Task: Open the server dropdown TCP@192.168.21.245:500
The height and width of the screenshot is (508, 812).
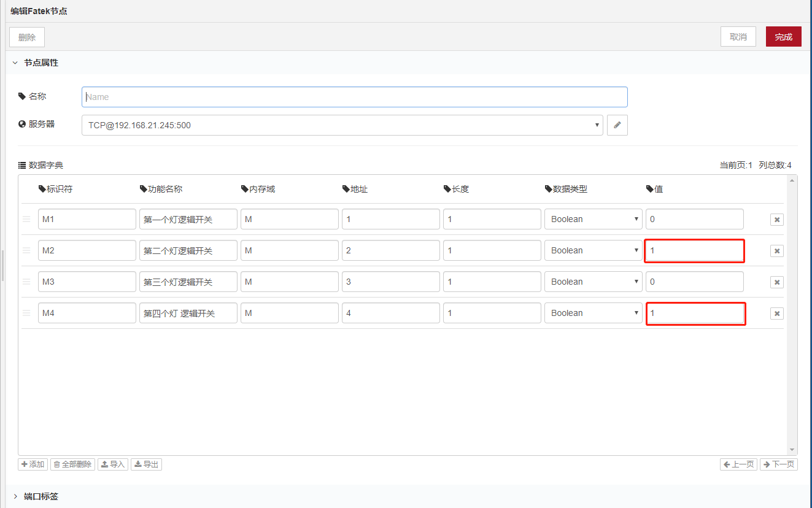Action: coord(342,125)
